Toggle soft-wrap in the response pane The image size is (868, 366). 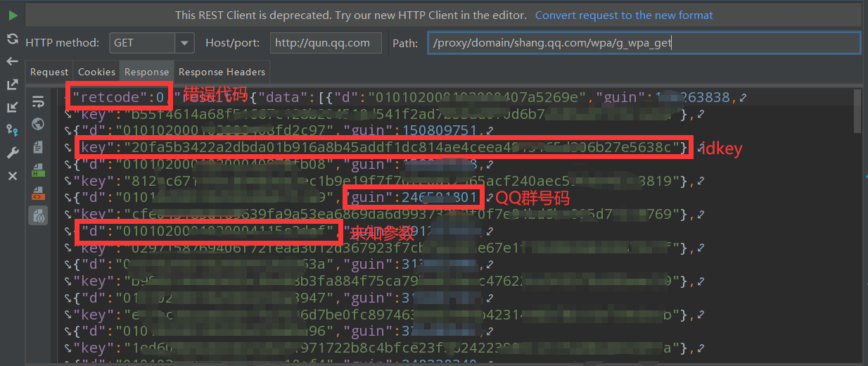click(38, 102)
